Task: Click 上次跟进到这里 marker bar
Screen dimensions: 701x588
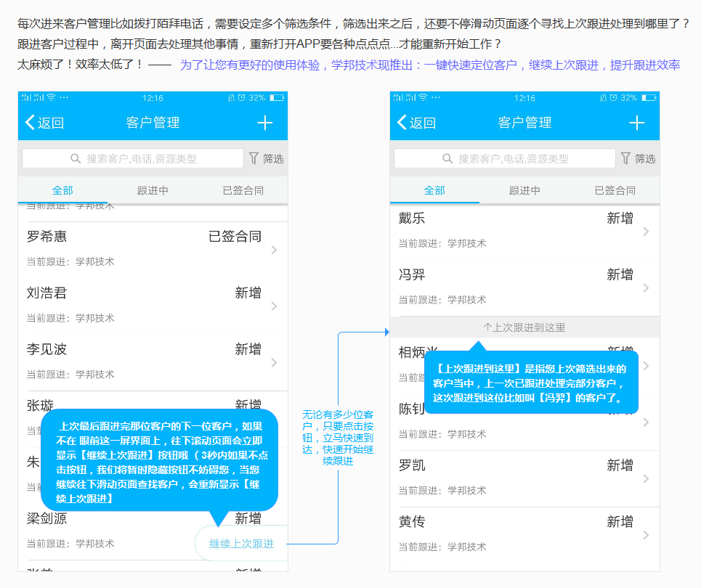Action: click(524, 327)
